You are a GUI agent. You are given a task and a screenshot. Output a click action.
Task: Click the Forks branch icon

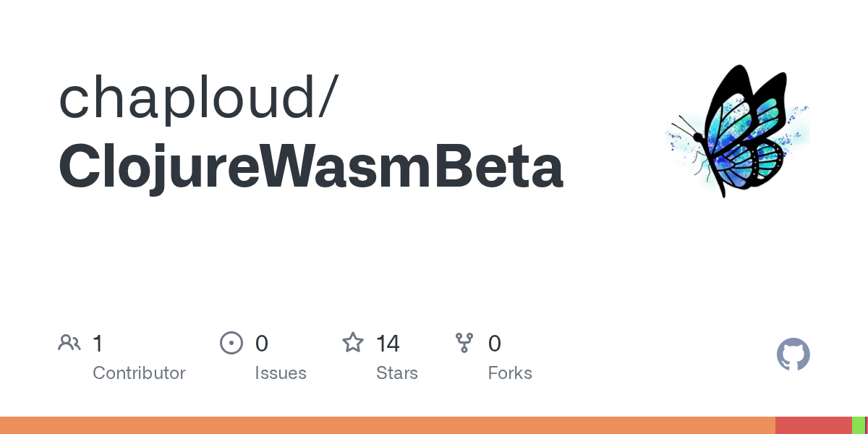click(464, 343)
